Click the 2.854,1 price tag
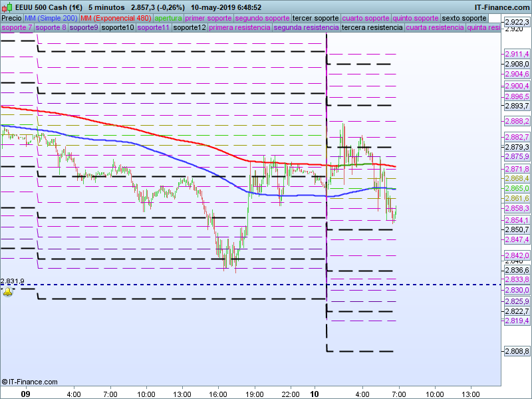 tap(517, 220)
